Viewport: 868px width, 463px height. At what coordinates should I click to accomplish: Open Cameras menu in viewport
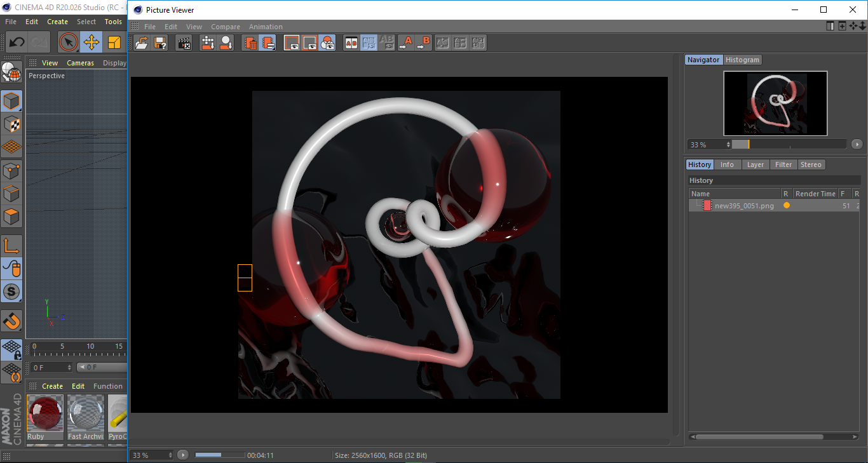coord(80,63)
